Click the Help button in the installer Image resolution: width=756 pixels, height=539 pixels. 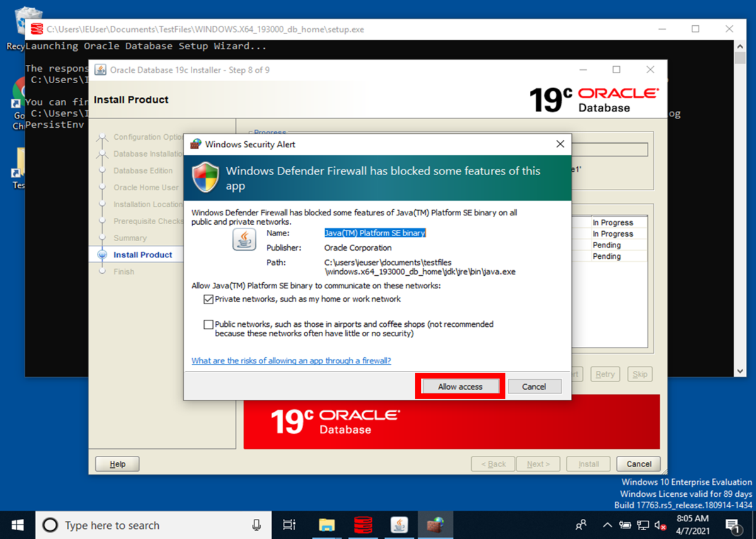click(x=117, y=463)
